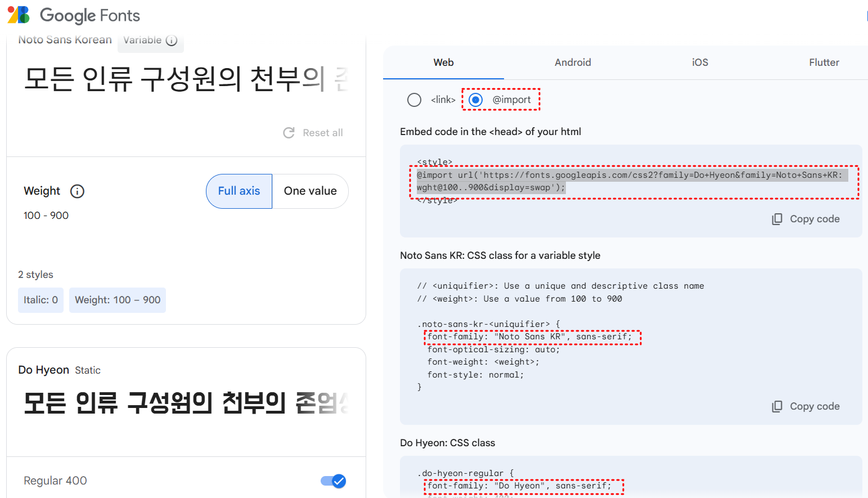Click the '100 - 900' weight value
The height and width of the screenshot is (498, 868).
46,216
